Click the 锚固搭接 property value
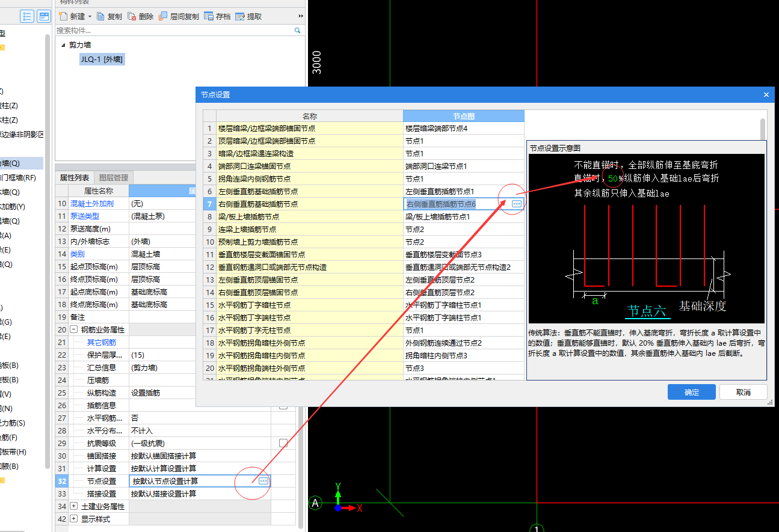The image size is (779, 532). 200,456
